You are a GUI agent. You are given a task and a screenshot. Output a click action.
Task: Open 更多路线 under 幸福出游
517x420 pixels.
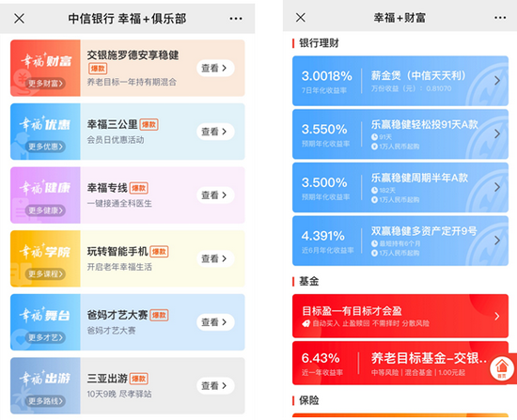(x=45, y=401)
